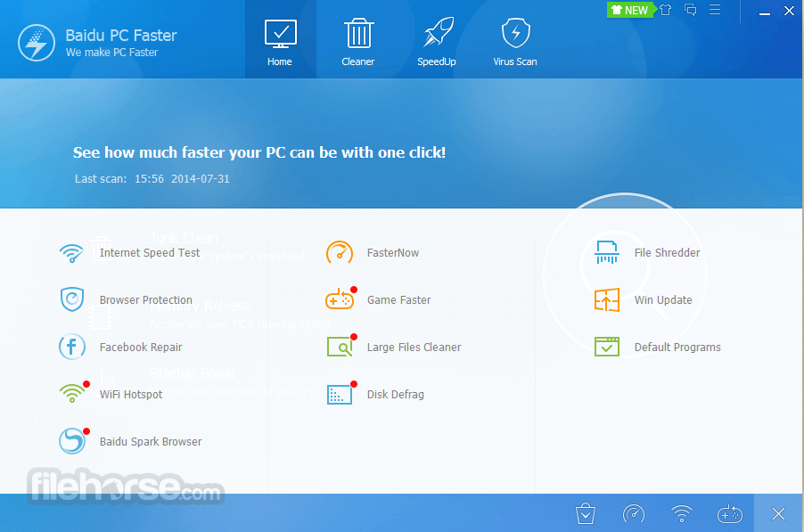Click the Game Faster text label
804x532 pixels.
[399, 299]
